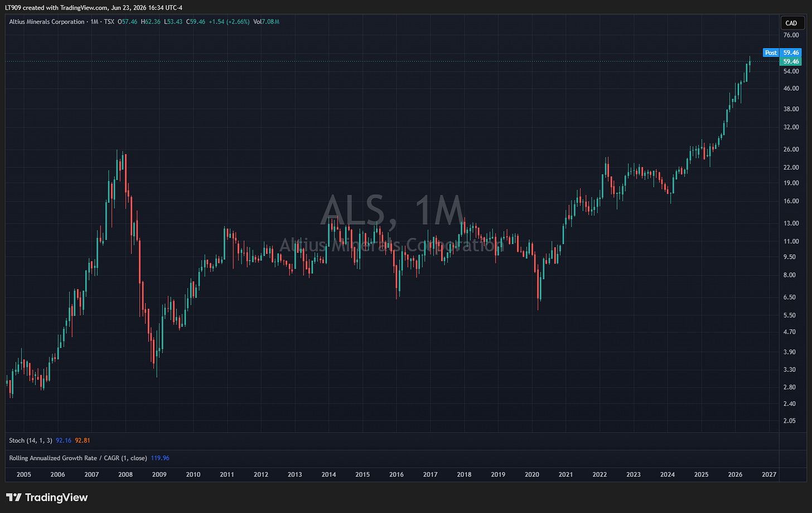Click the 11.00 price scale label
This screenshot has height=513, width=812.
click(791, 241)
